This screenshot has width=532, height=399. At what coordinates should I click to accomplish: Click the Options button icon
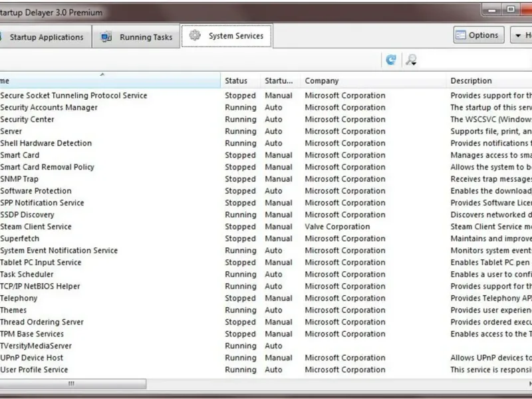point(461,35)
